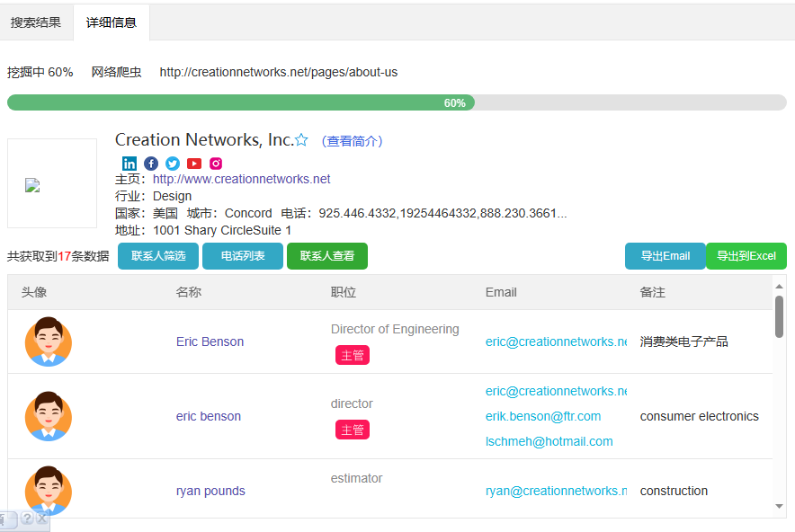Click the 共获取到17条数据 record count text
795x532 pixels.
58,256
